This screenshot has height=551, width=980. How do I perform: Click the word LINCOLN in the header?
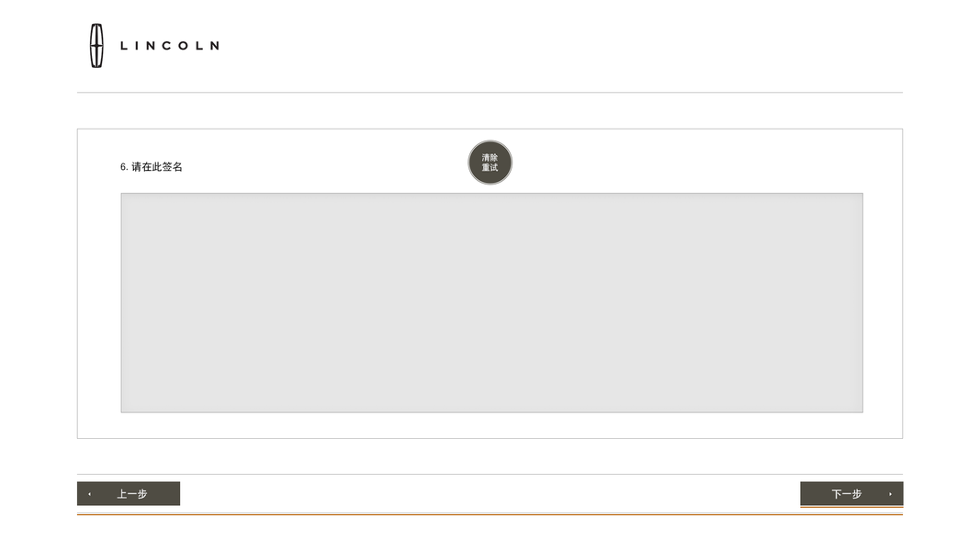[x=170, y=45]
